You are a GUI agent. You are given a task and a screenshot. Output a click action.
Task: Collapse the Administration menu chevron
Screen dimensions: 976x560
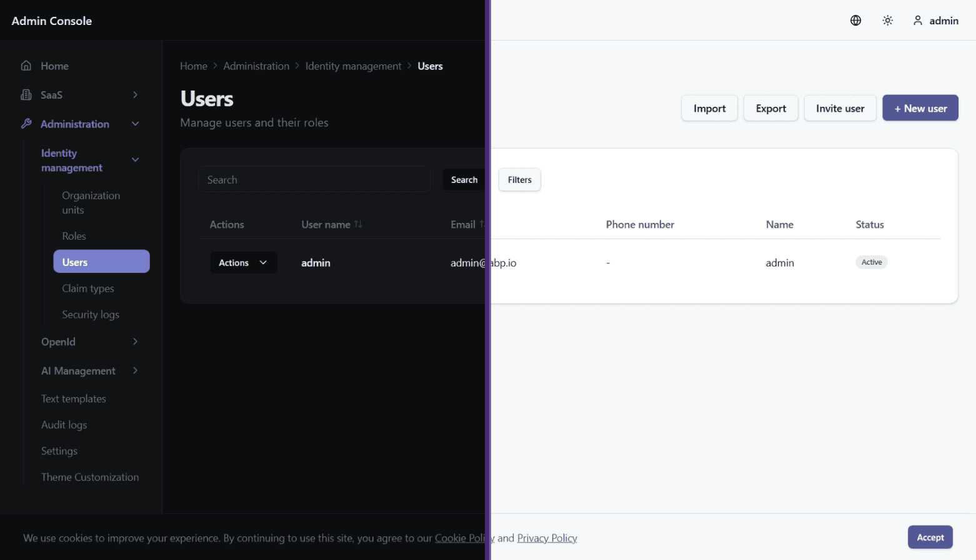(136, 124)
